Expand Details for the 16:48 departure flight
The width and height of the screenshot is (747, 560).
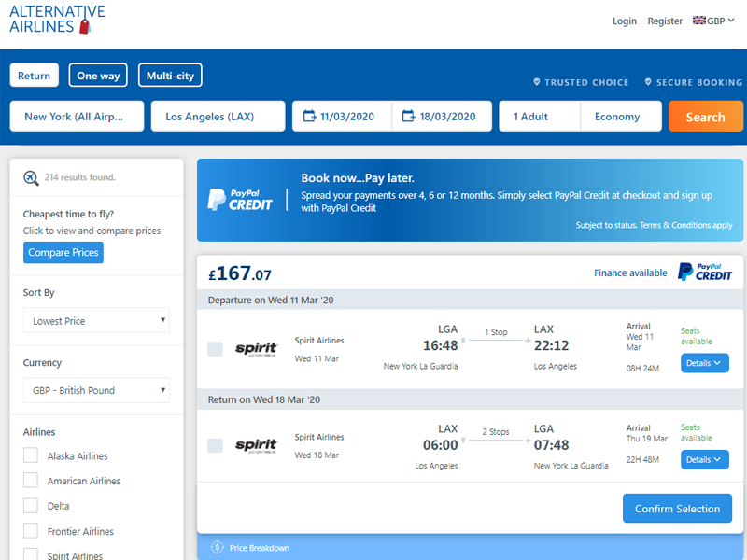705,363
